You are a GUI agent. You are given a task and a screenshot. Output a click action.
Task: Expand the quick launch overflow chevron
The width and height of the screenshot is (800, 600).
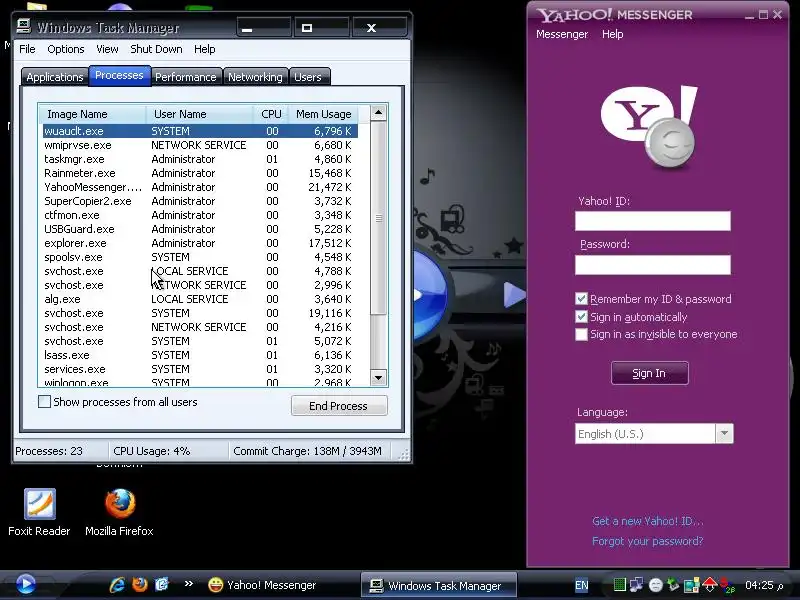click(x=189, y=584)
